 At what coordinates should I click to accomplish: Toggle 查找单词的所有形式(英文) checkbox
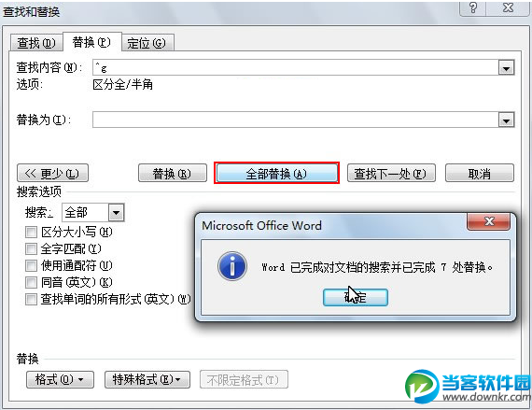[x=31, y=299]
